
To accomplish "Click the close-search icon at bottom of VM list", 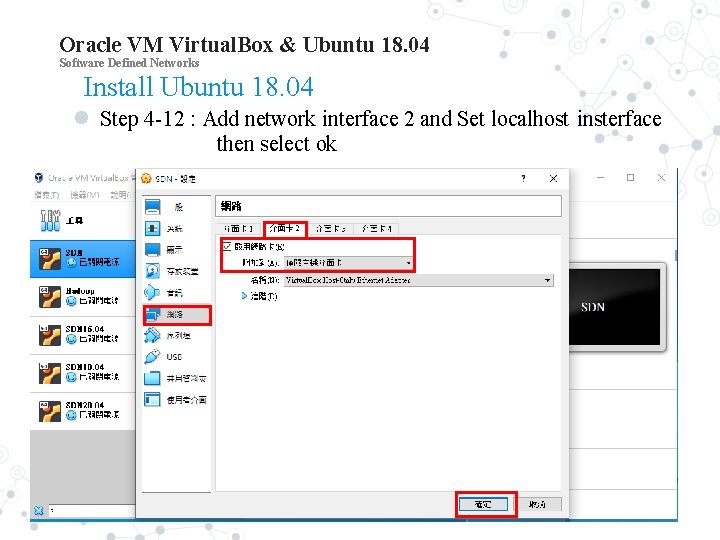I will pyautogui.click(x=39, y=510).
